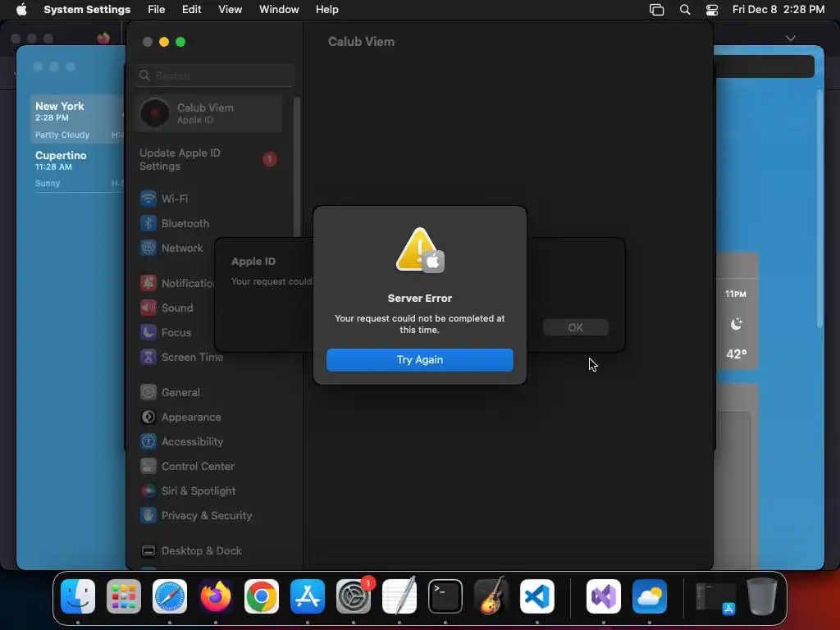
Task: Open Bluetooth icon in sidebar
Action: 148,223
